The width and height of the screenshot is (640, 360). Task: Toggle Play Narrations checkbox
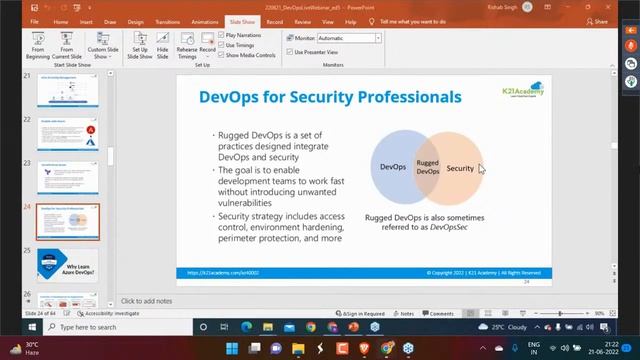click(221, 35)
